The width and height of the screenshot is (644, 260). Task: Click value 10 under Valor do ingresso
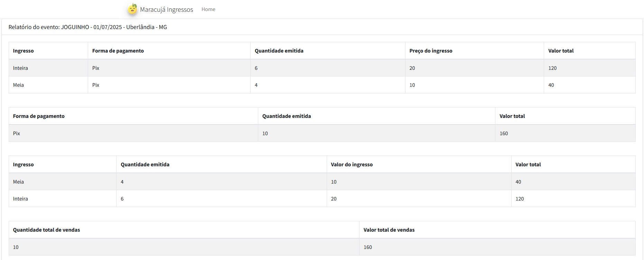[334, 182]
